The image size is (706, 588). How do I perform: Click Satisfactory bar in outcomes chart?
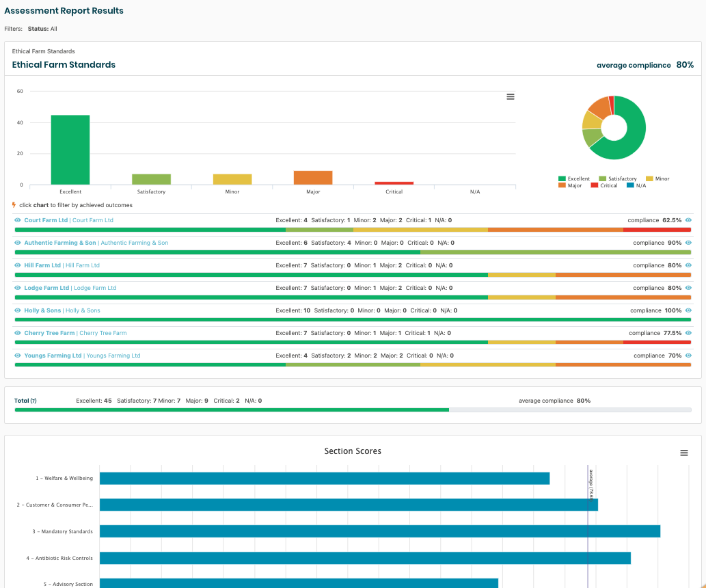tap(151, 179)
